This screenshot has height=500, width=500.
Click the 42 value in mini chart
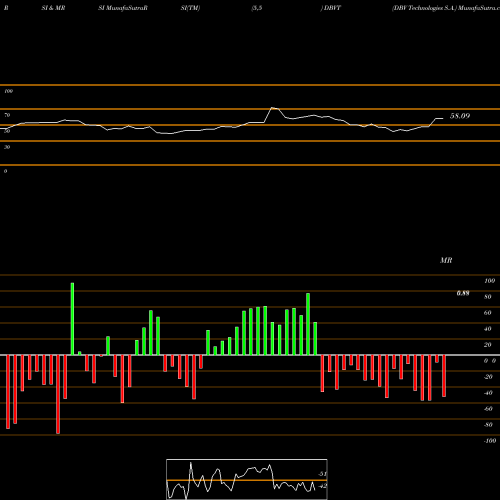click(323, 486)
